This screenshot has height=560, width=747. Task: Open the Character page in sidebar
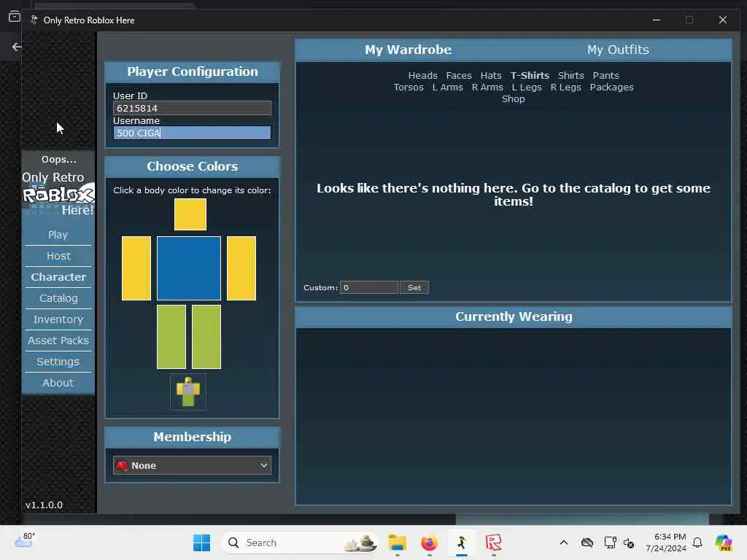click(58, 276)
